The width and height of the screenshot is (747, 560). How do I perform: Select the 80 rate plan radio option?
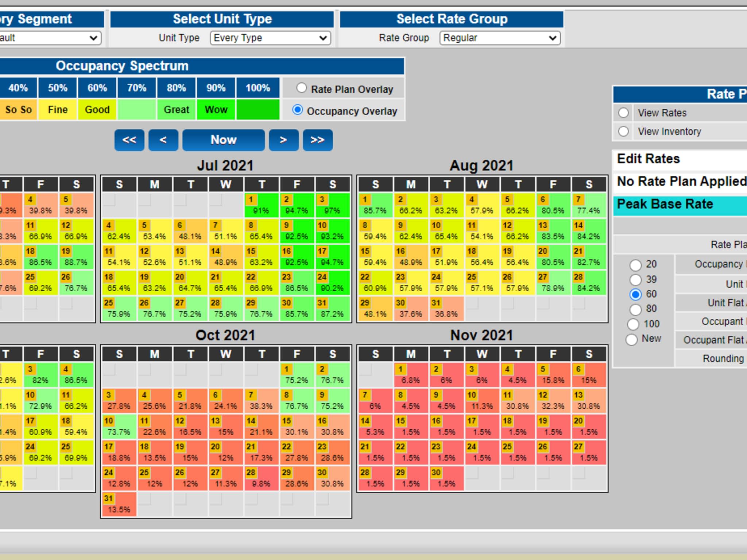point(635,309)
